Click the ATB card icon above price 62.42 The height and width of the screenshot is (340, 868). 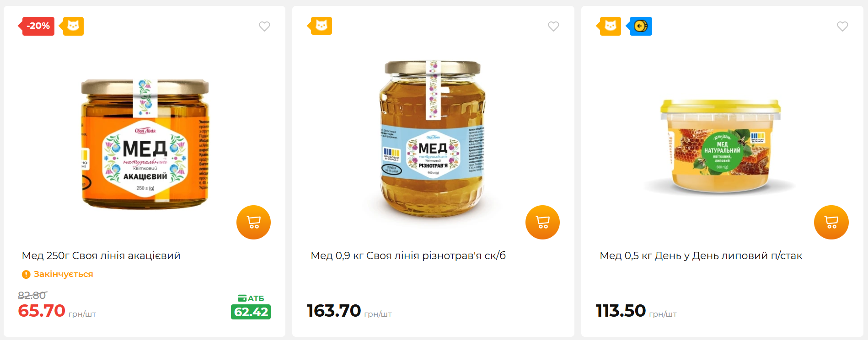tap(243, 297)
